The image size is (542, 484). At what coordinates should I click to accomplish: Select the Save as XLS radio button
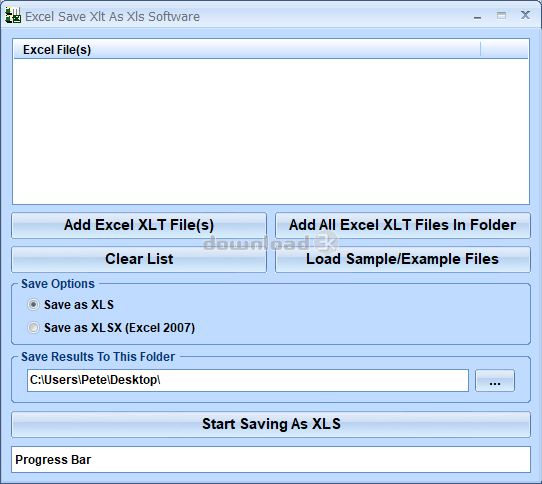click(34, 305)
